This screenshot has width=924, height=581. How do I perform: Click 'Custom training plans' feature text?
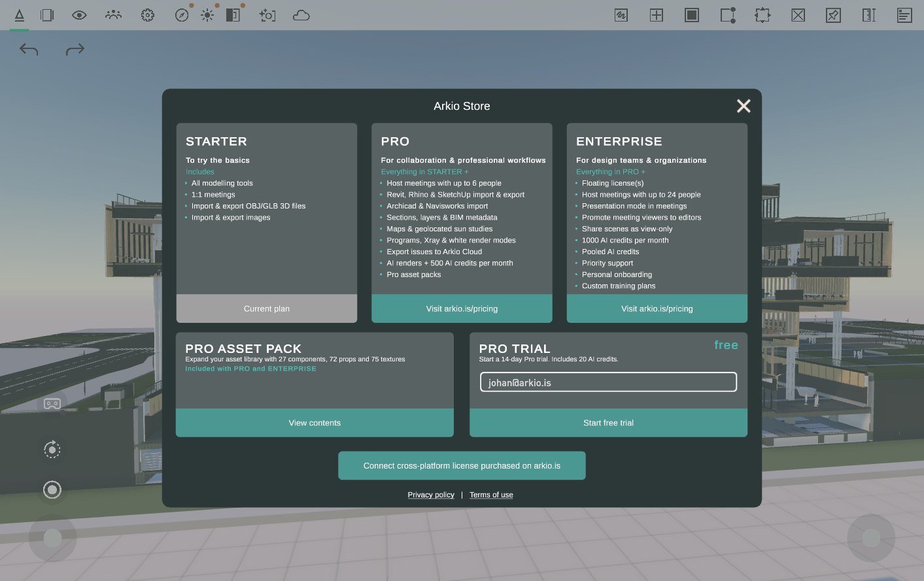619,286
